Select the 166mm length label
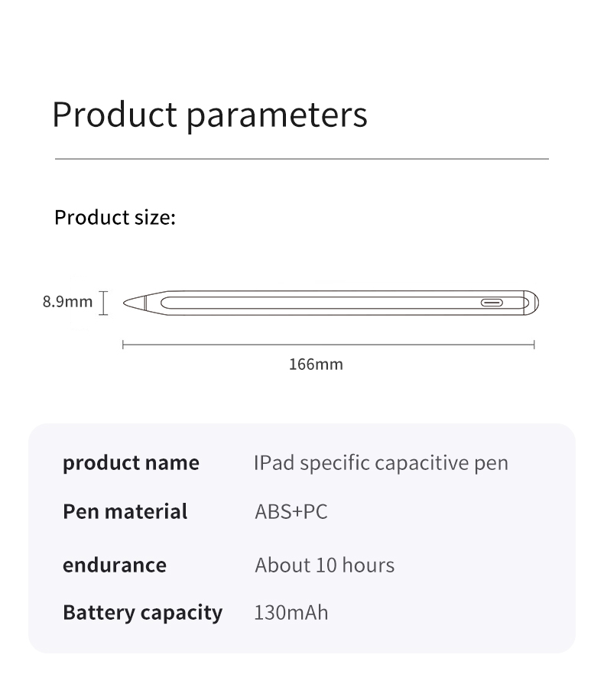This screenshot has width=604, height=700. click(316, 364)
